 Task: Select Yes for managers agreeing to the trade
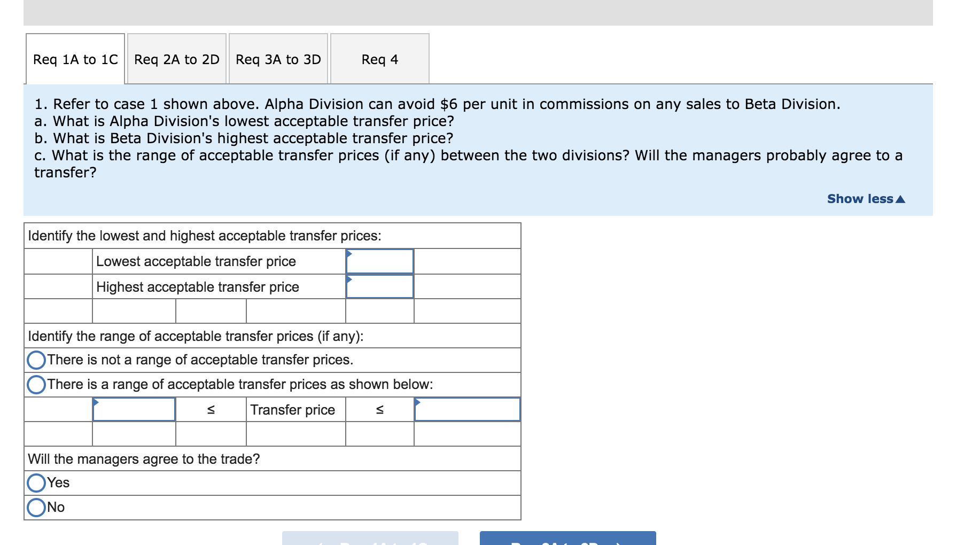click(35, 482)
